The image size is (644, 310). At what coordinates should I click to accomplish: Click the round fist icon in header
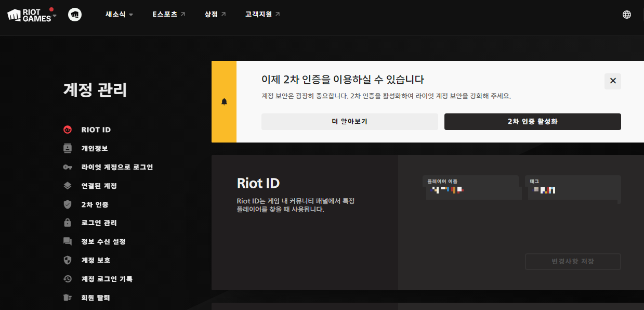75,15
